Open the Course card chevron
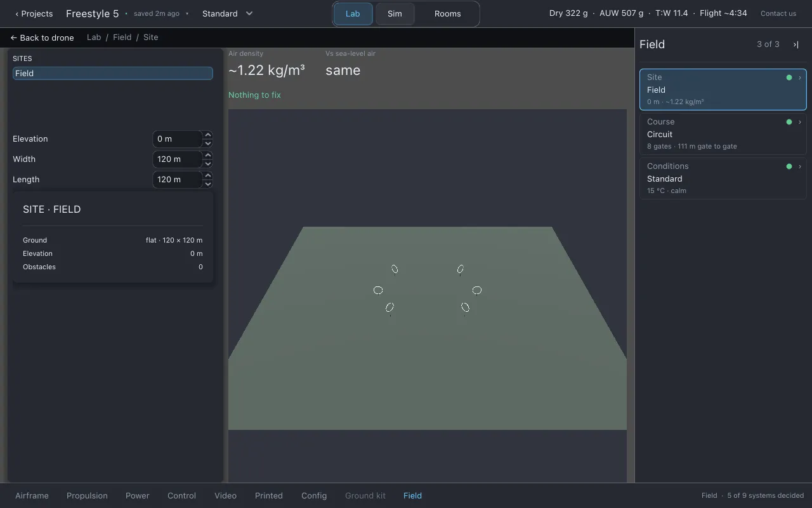Image resolution: width=812 pixels, height=508 pixels. click(799, 122)
